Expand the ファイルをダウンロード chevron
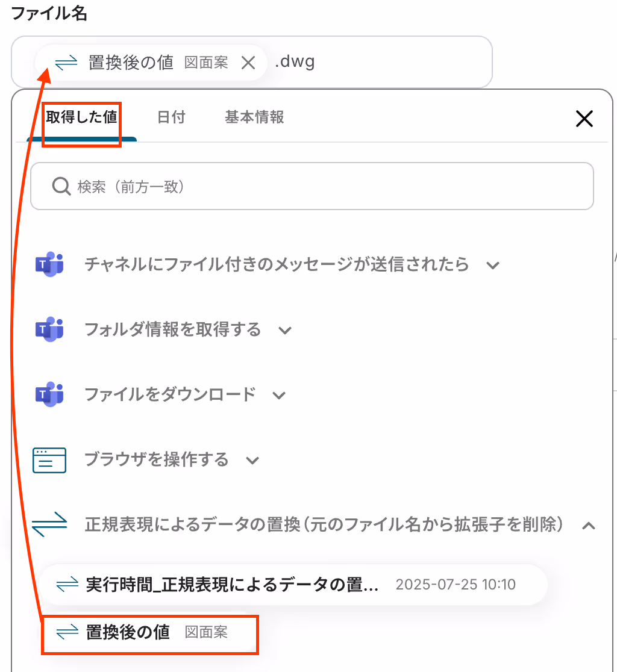Viewport: 617px width, 672px height. [x=279, y=395]
